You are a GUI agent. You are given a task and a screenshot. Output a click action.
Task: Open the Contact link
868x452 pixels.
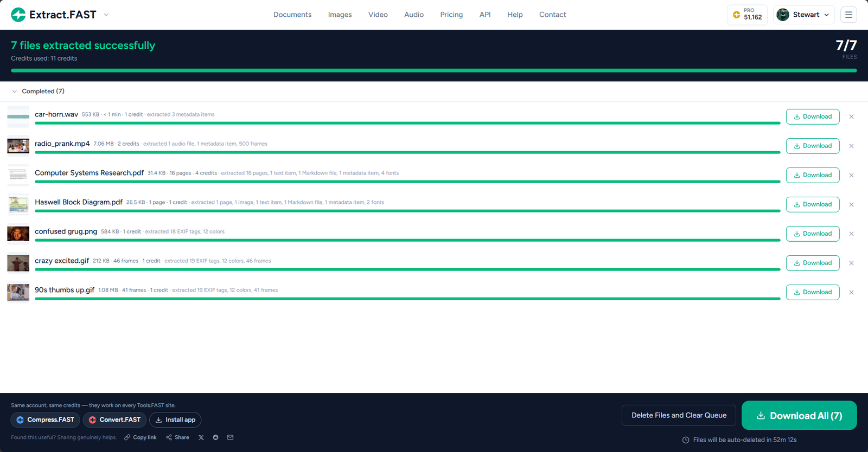pyautogui.click(x=552, y=15)
